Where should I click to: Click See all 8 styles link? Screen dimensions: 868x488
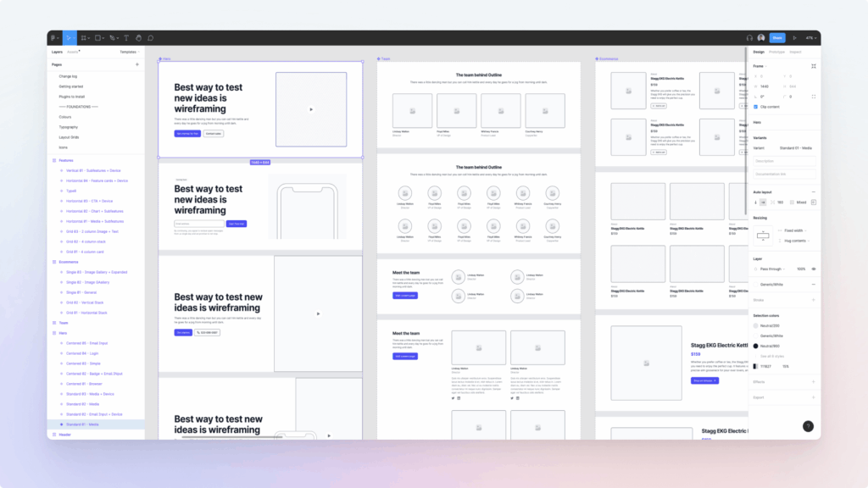[x=771, y=357]
